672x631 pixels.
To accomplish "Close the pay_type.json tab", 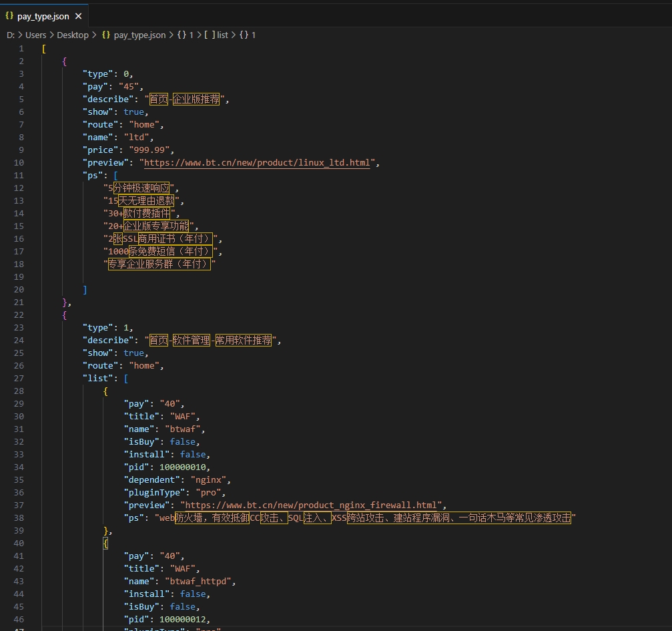I will pos(79,16).
